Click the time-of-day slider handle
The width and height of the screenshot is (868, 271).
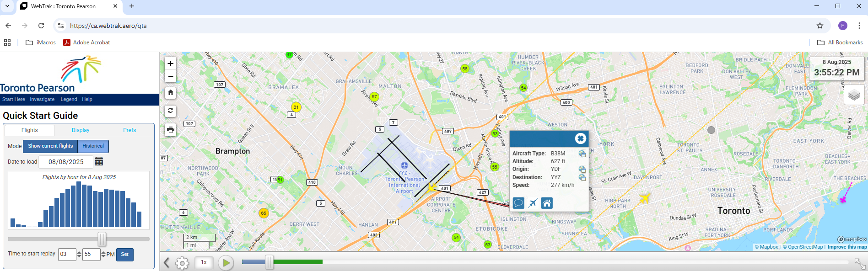[102, 239]
